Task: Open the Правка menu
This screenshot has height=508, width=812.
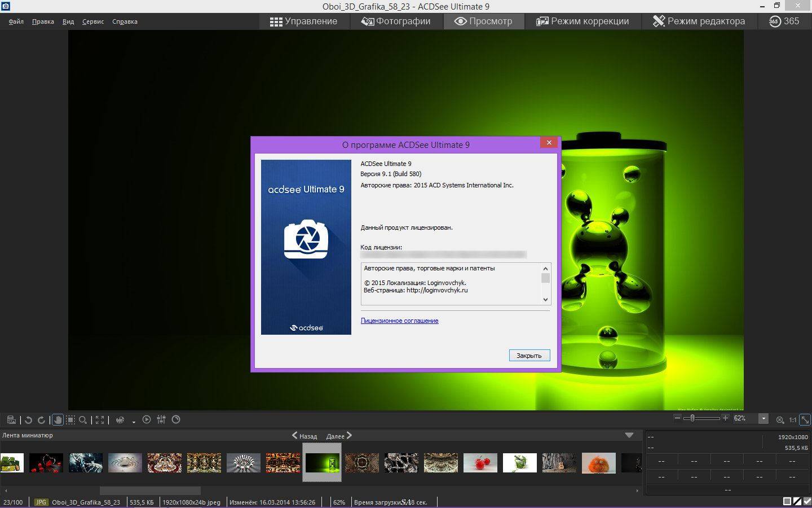Action: click(43, 21)
